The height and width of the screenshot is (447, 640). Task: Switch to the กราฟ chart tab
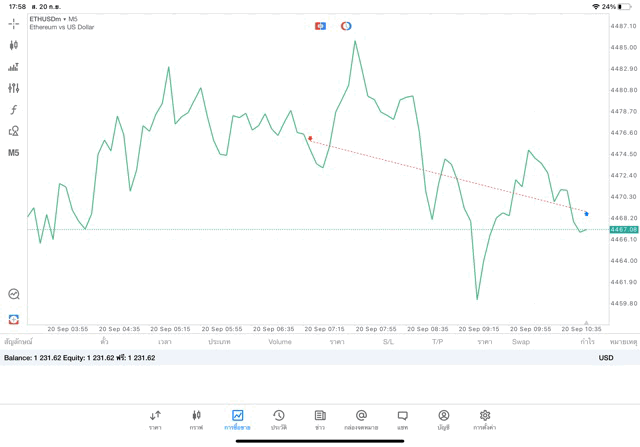coord(196,419)
